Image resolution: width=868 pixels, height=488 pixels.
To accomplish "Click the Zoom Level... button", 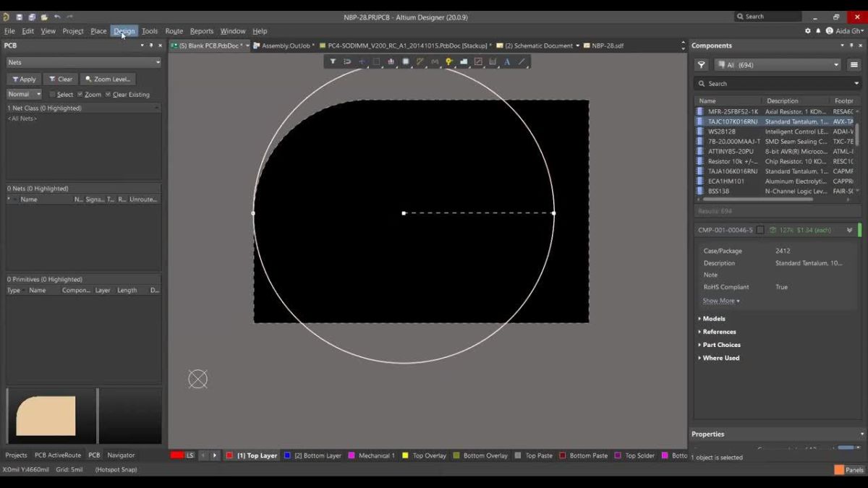I will 108,80.
